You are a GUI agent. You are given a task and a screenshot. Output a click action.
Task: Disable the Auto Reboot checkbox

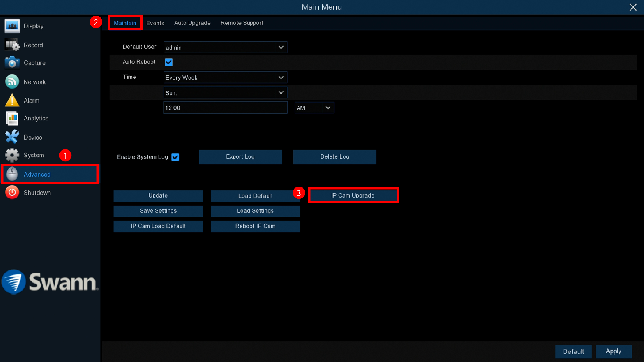(169, 62)
